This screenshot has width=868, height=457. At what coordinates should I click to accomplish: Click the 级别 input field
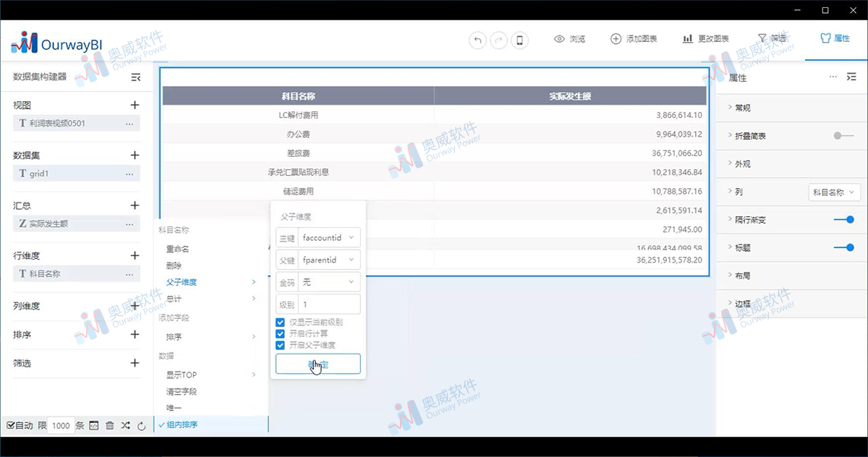point(329,304)
